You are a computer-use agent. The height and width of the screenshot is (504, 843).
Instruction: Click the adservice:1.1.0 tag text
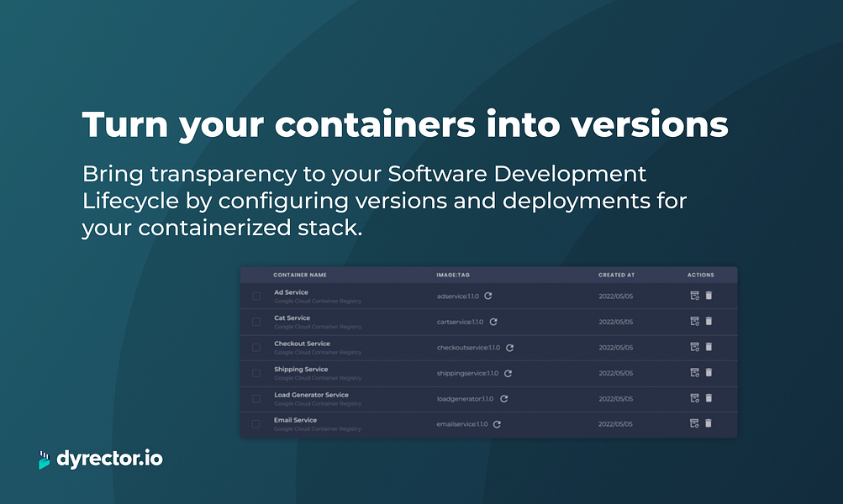coord(458,297)
